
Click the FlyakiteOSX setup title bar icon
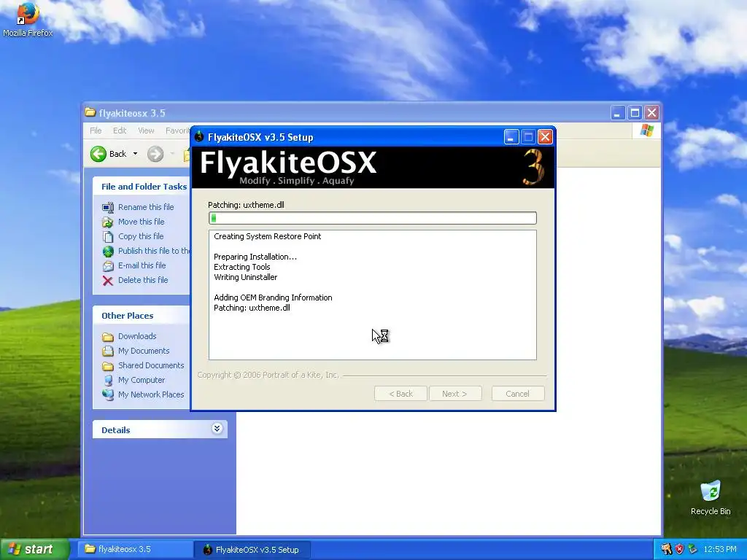coord(199,137)
